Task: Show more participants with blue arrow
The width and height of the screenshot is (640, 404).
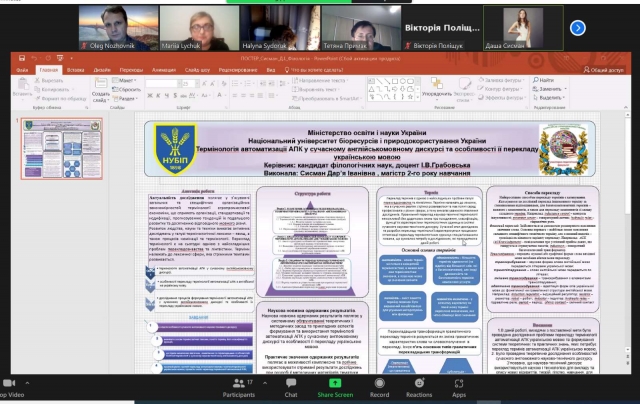Action: (577, 28)
